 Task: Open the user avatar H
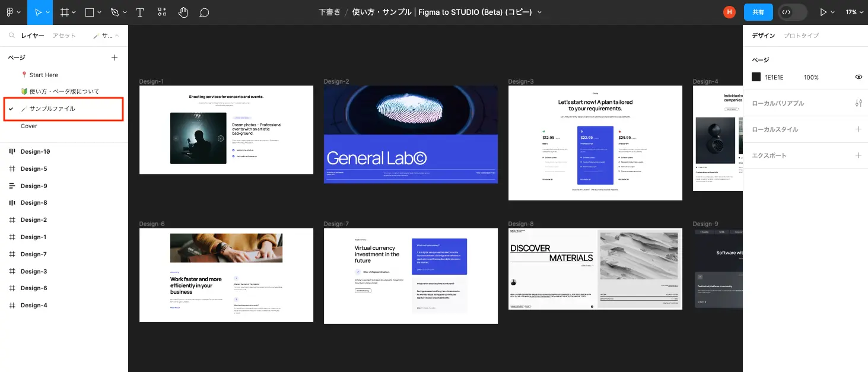click(729, 12)
